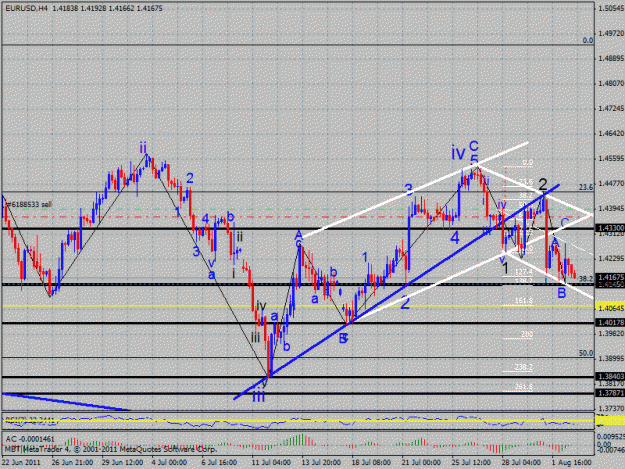Image resolution: width=625 pixels, height=469 pixels.
Task: Click the Fibonacci 50.0 level label
Action: [586, 353]
